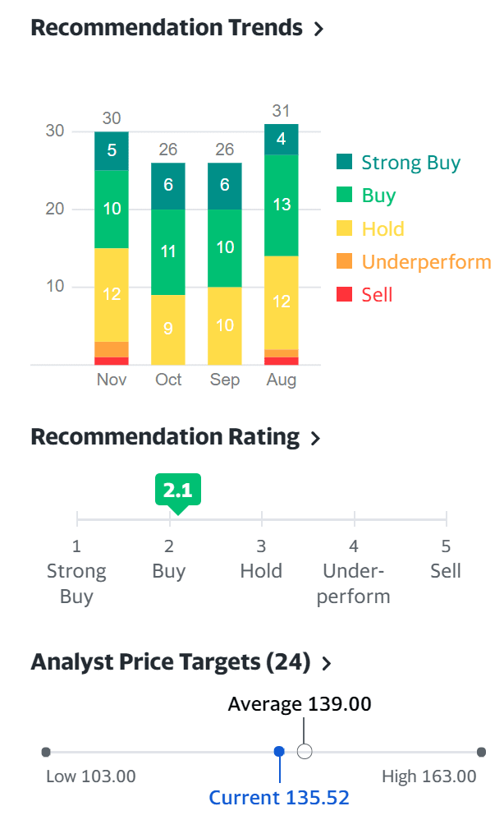Click the Average price hollow circle
Viewport: 504px width, 820px height.
pos(305,751)
